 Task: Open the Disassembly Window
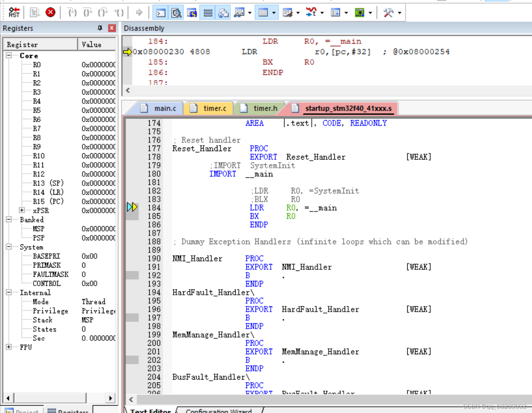(176, 12)
